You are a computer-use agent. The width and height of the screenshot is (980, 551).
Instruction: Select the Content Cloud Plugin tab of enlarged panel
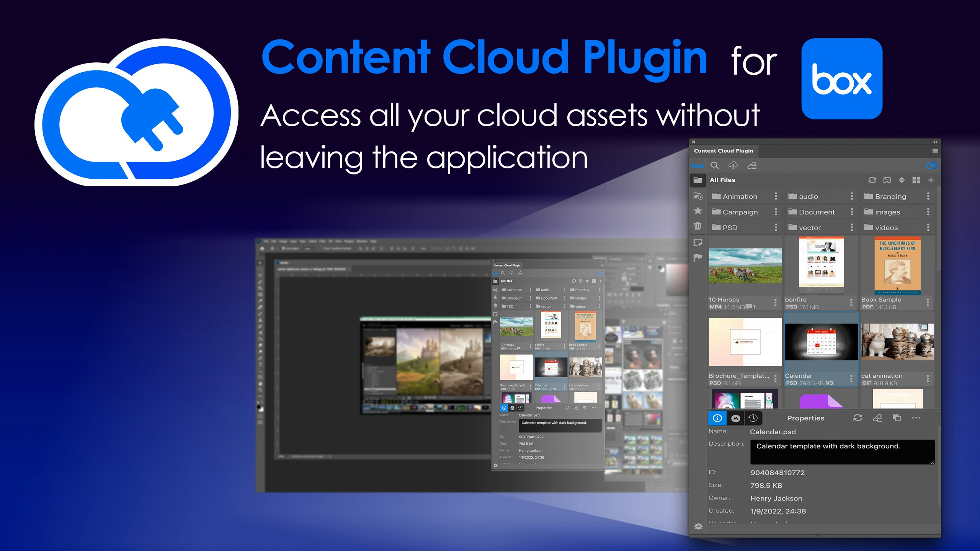tap(724, 151)
